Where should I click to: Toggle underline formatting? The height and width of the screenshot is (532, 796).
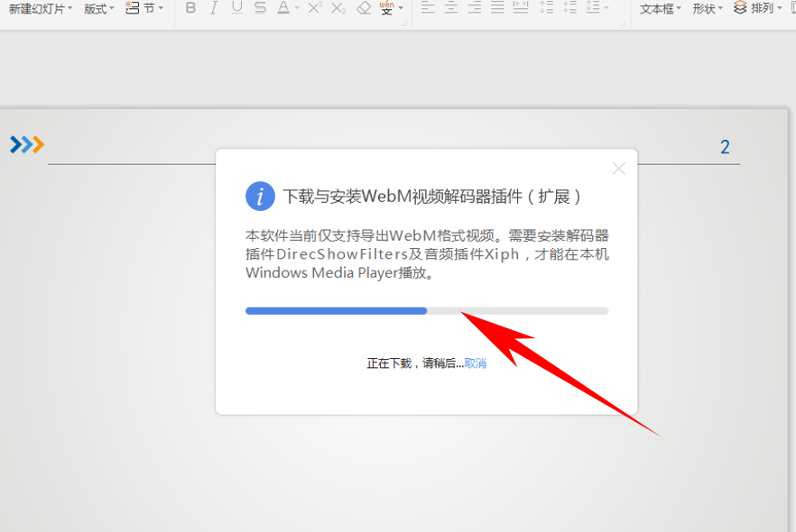[236, 7]
